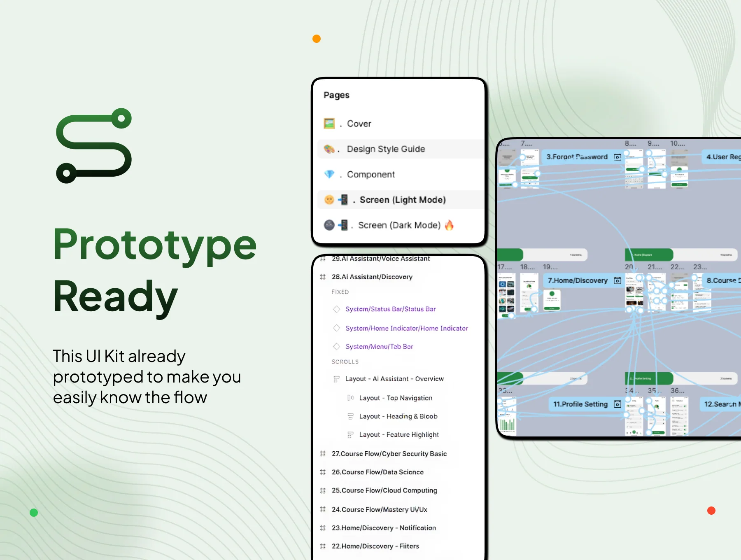The width and height of the screenshot is (741, 560).
Task: Click the FIXED section label
Action: click(340, 292)
